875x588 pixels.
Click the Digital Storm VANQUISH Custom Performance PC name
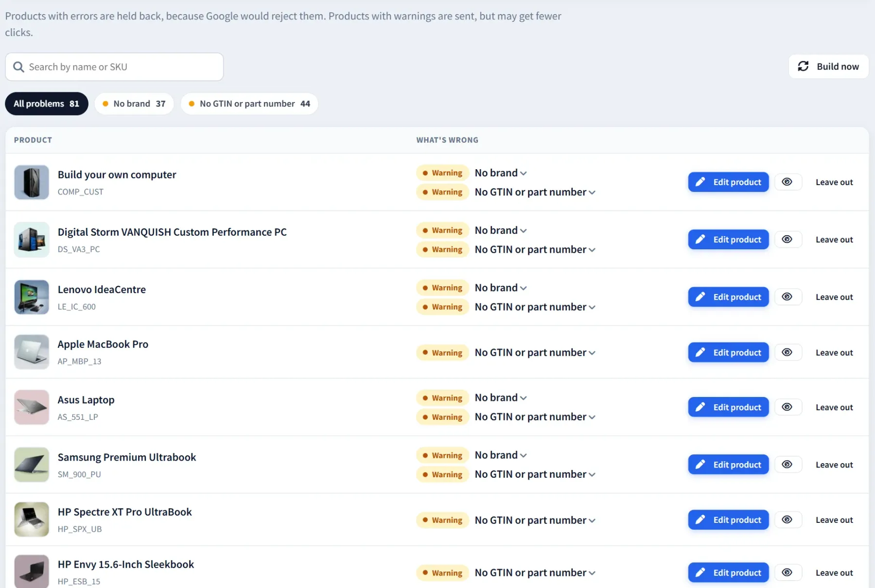click(172, 232)
